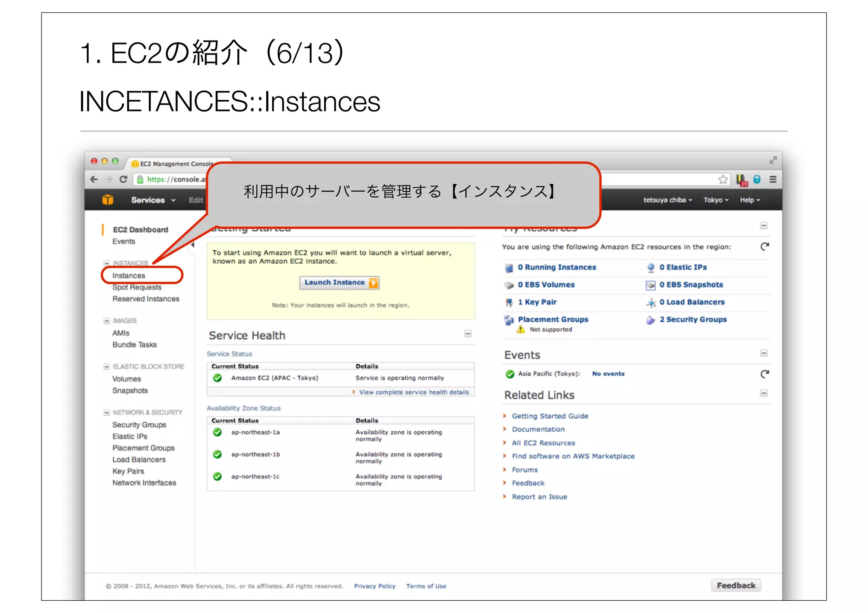This screenshot has height=613, width=868.
Task: Collapse the Related Links panel
Action: click(764, 393)
